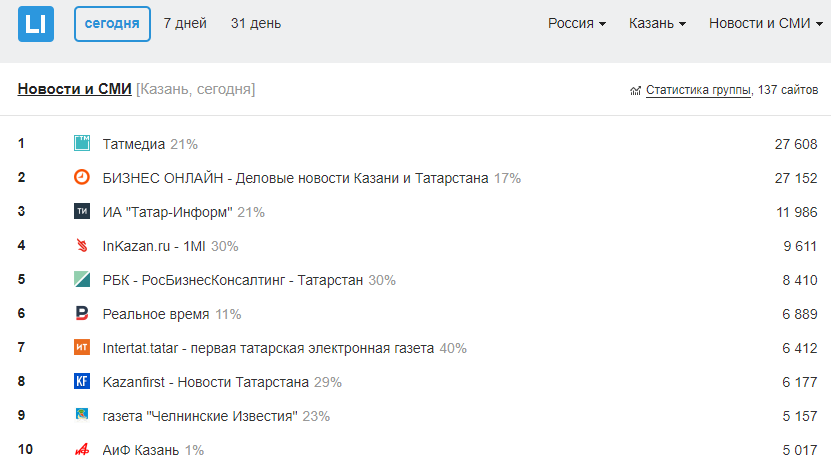Click the Татар-Информ site favicon
Image resolution: width=831 pixels, height=468 pixels.
coord(82,211)
